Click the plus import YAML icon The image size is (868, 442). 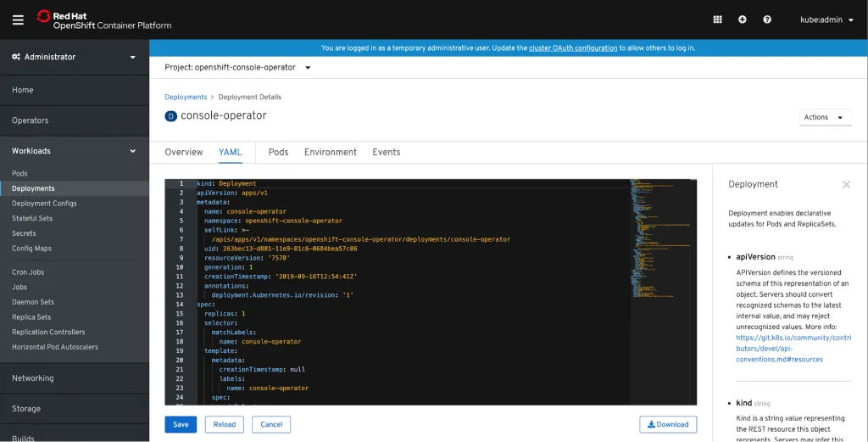tap(743, 20)
